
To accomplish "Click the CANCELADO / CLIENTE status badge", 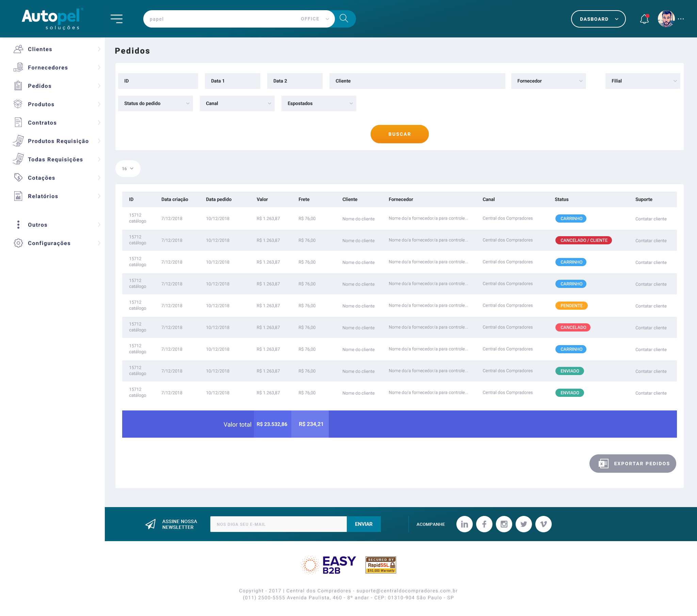I will (583, 240).
